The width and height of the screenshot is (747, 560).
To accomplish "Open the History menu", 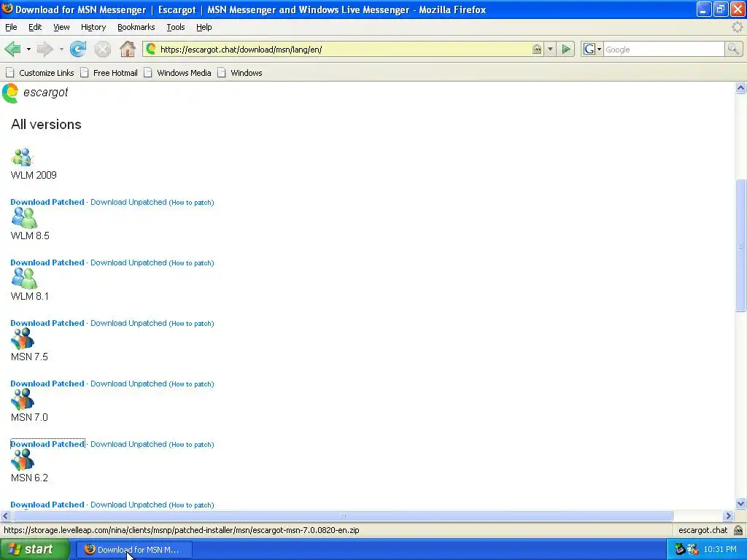I will point(93,27).
